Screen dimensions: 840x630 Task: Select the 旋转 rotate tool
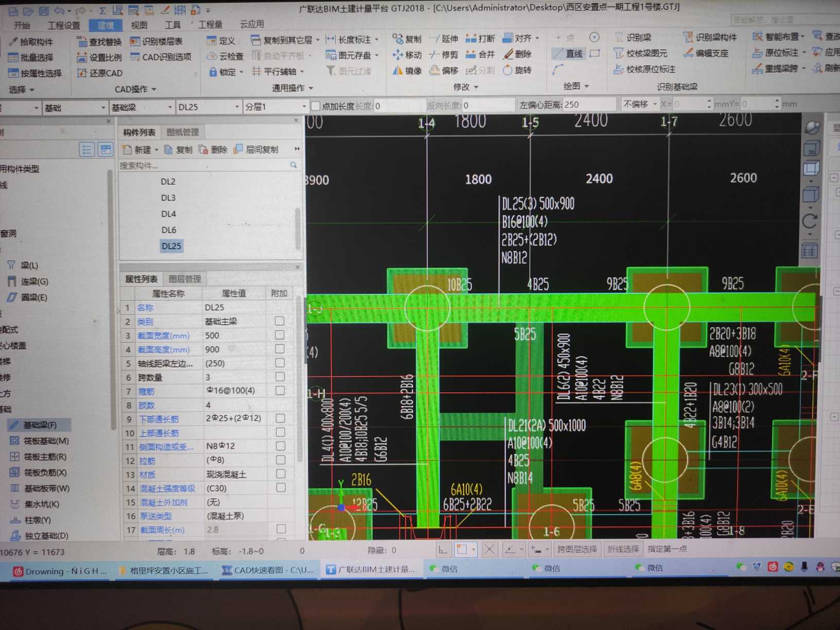pos(517,70)
